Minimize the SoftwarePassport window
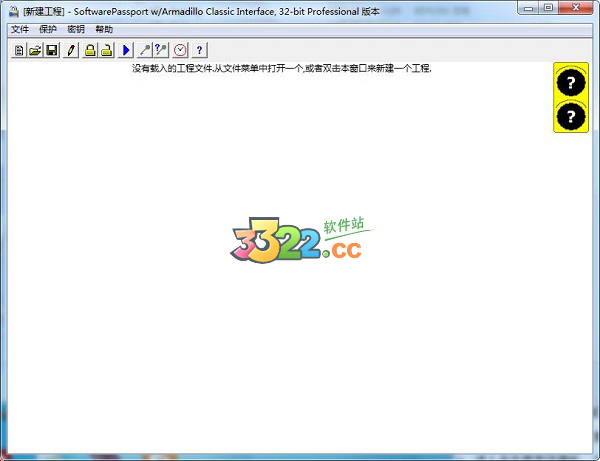This screenshot has height=461, width=600. (529, 8)
